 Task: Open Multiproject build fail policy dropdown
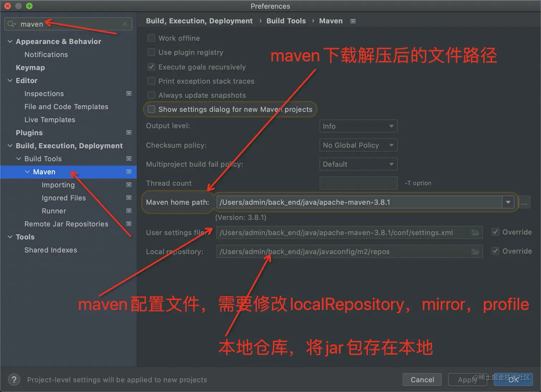[x=358, y=164]
